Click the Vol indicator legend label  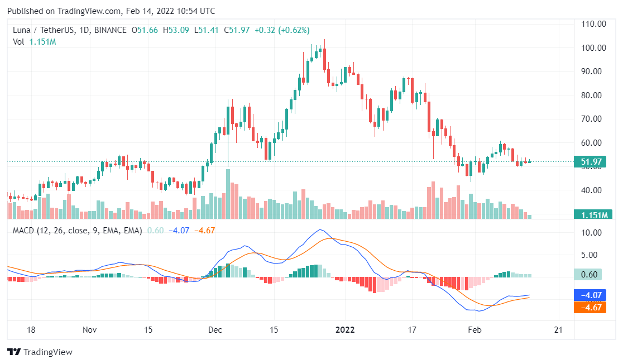tap(18, 41)
